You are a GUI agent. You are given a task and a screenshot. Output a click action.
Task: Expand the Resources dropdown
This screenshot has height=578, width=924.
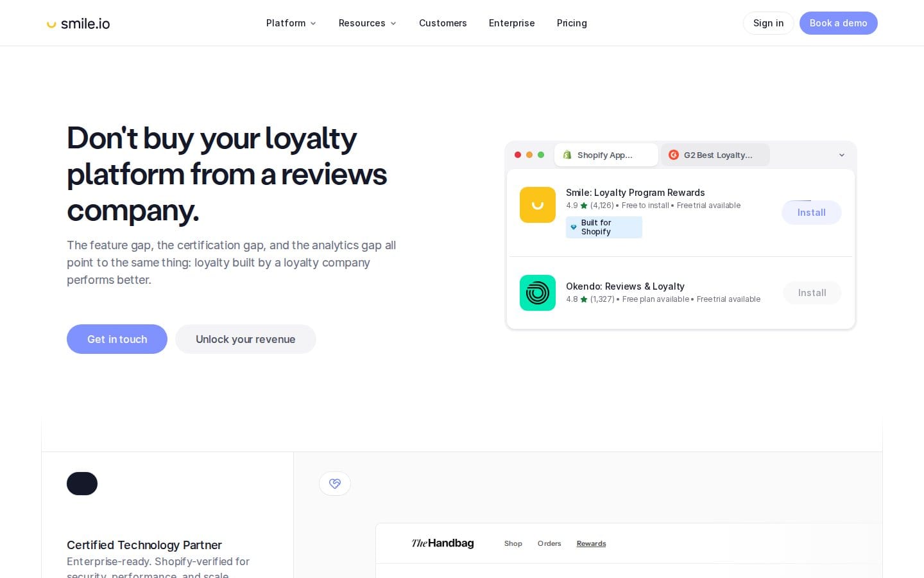[x=367, y=23]
